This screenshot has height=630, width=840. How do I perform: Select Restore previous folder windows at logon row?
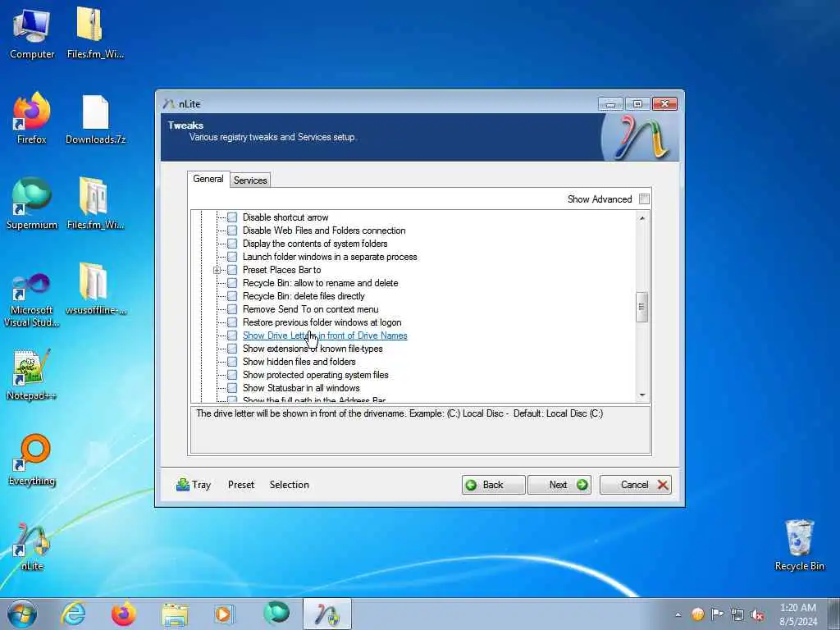pos(322,322)
